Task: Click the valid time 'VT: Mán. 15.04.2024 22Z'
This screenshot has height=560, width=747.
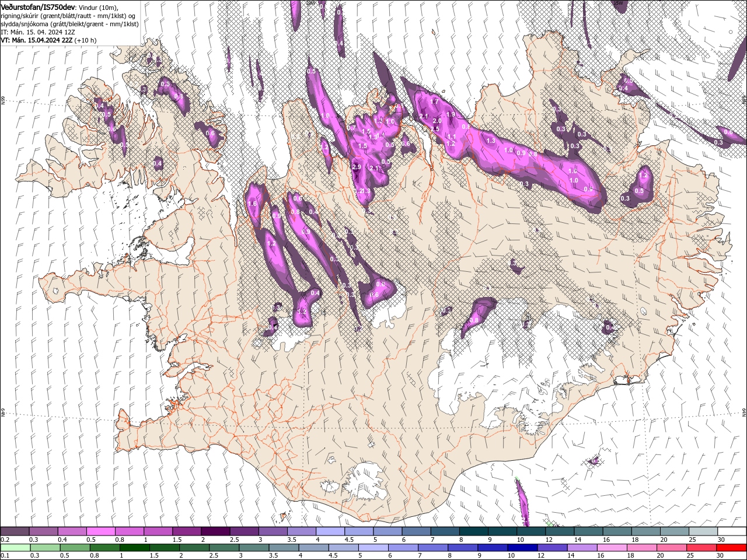Action: pyautogui.click(x=36, y=40)
